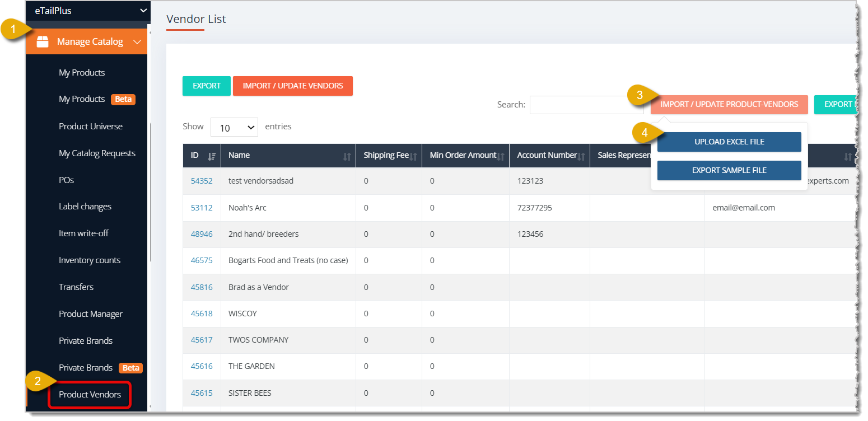Sort table by ID column
Screen dimensions: 868x421
tap(202, 156)
